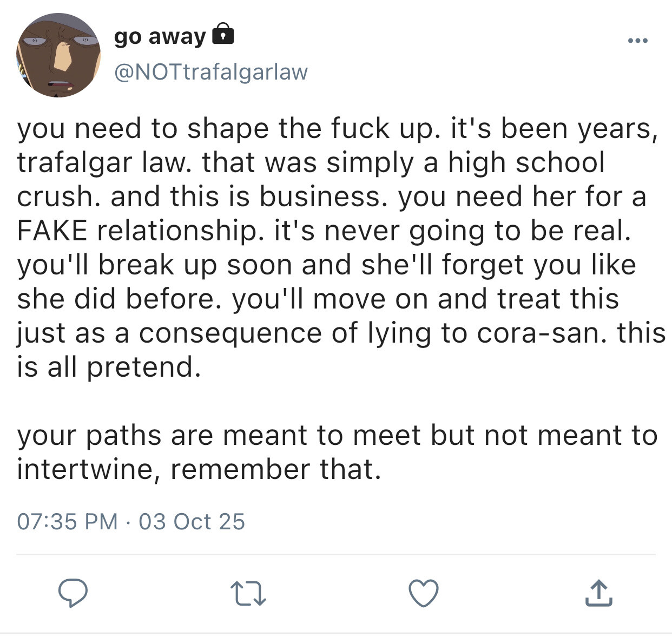Viewport: 672px width, 643px height.
Task: Open the profile picture avatar
Action: click(58, 55)
